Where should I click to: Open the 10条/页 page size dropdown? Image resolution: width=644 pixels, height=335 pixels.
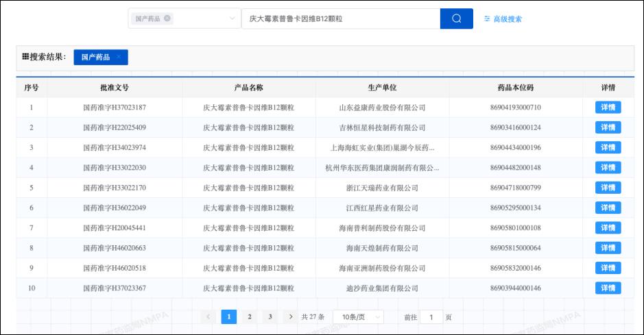tap(357, 317)
